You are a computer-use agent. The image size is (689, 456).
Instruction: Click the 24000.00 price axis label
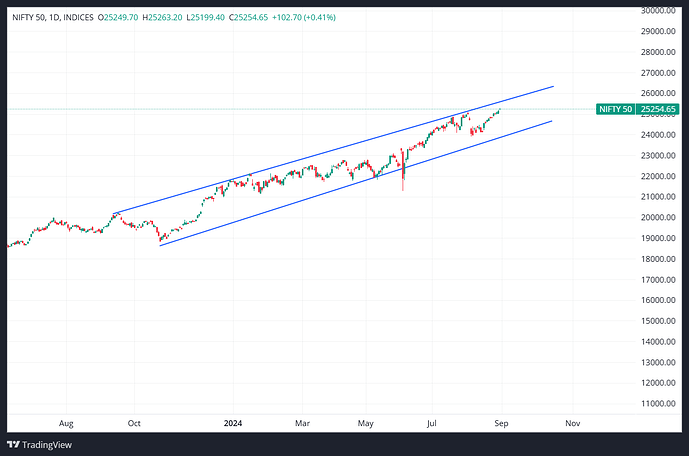(x=658, y=135)
